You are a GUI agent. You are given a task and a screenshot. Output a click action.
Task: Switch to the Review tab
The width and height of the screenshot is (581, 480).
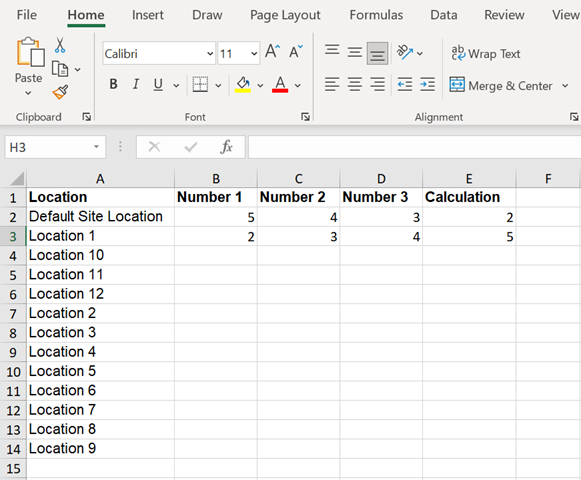click(504, 15)
